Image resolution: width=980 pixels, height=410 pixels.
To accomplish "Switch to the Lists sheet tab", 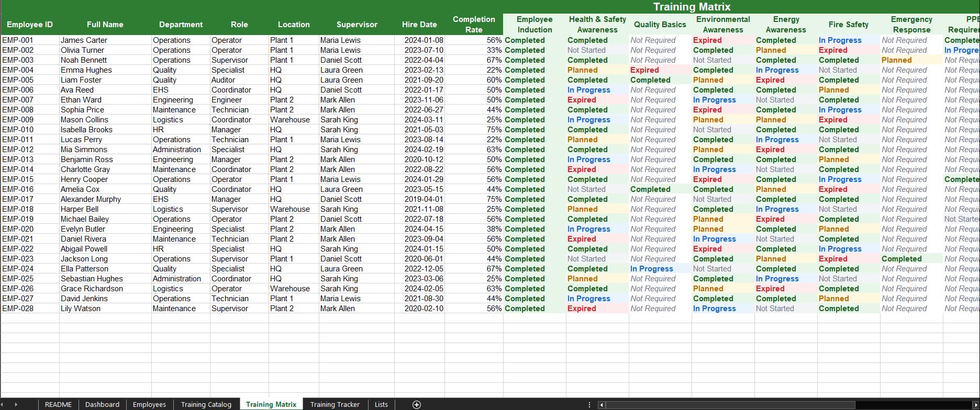I will (381, 404).
